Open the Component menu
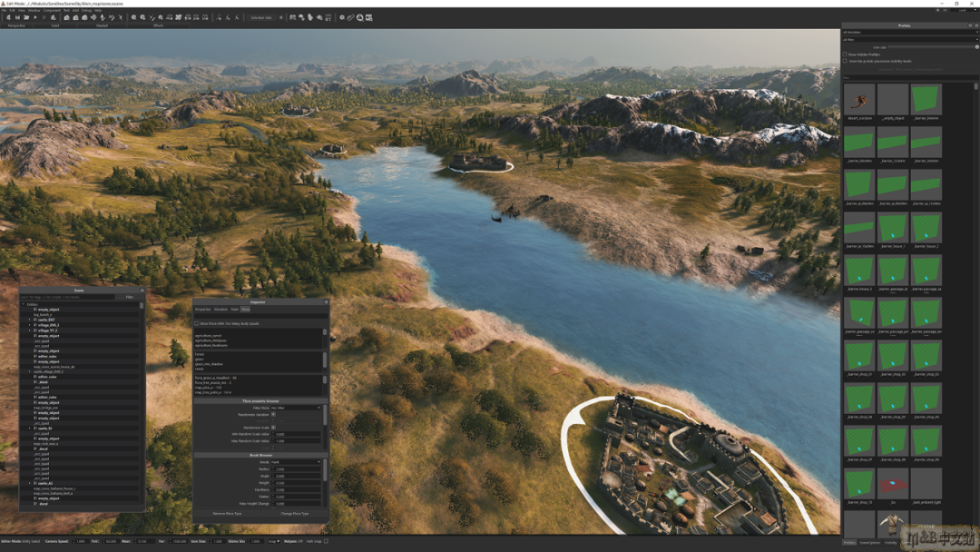The image size is (980, 552). pos(52,11)
